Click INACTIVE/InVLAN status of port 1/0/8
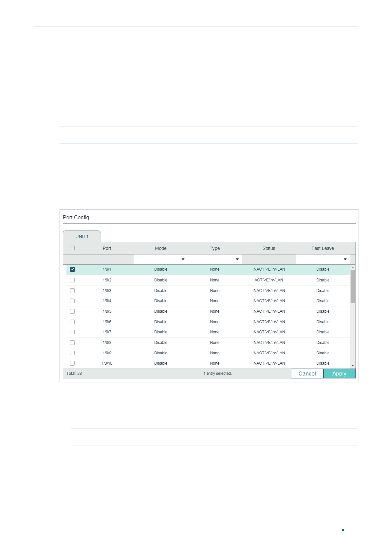 [269, 343]
